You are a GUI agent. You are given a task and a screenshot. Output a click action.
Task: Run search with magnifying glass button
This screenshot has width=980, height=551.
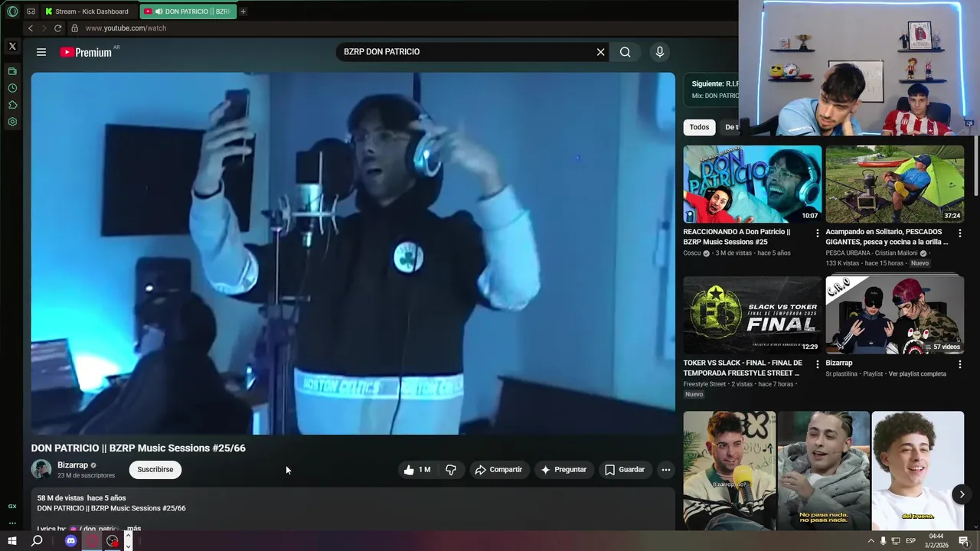click(626, 52)
